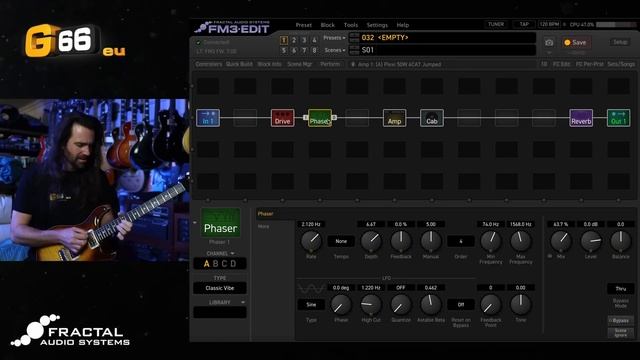Click the Save button
Viewport: 640px width, 360px height.
tap(575, 42)
